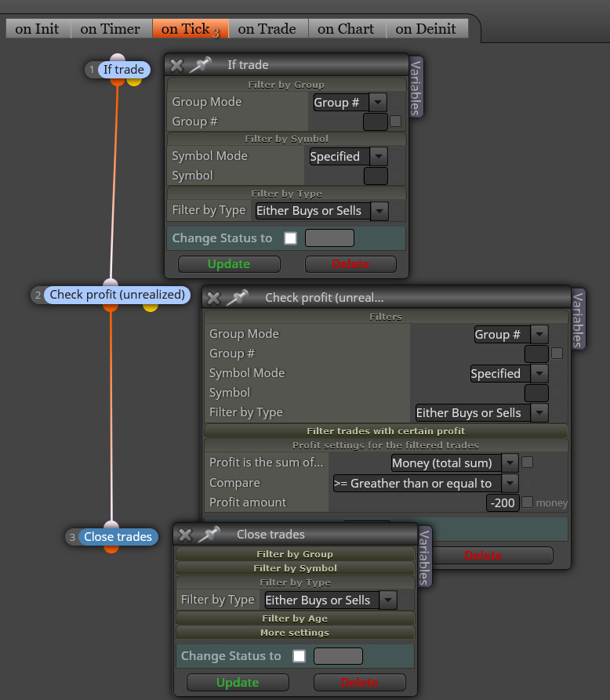
Task: Click input connector atop Close trades block
Action: pyautogui.click(x=111, y=524)
